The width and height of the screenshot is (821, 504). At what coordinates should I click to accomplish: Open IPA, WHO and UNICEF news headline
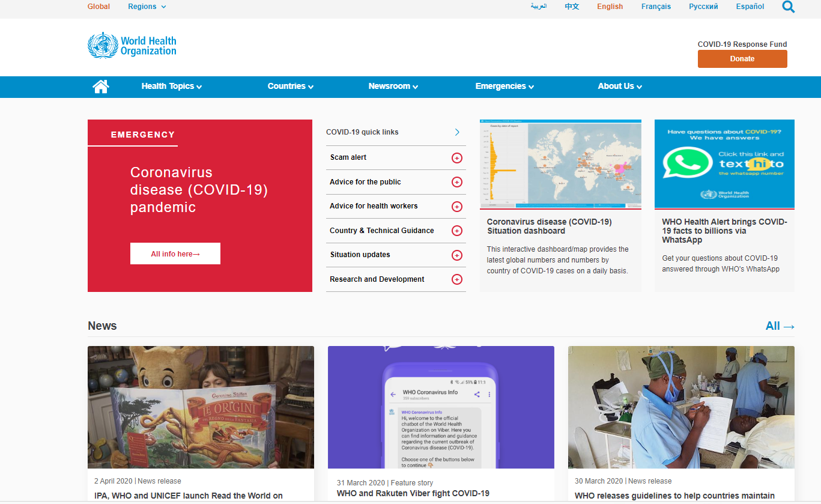(x=189, y=496)
